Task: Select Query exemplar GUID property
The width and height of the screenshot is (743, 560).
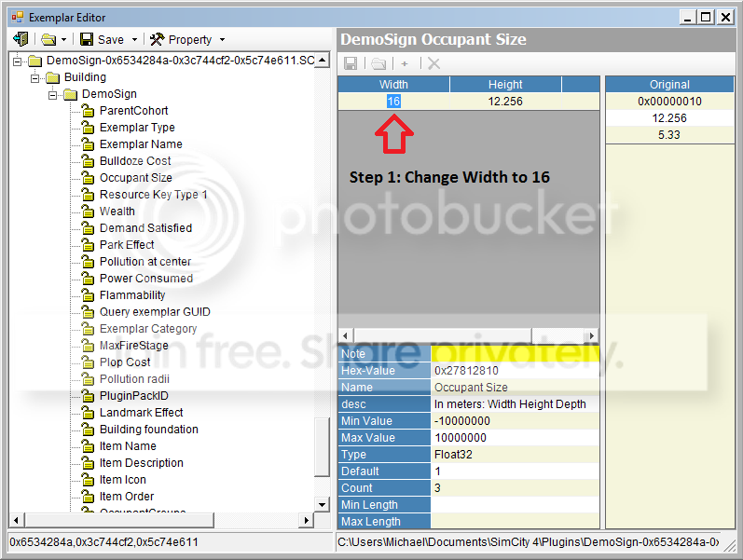Action: coord(155,312)
